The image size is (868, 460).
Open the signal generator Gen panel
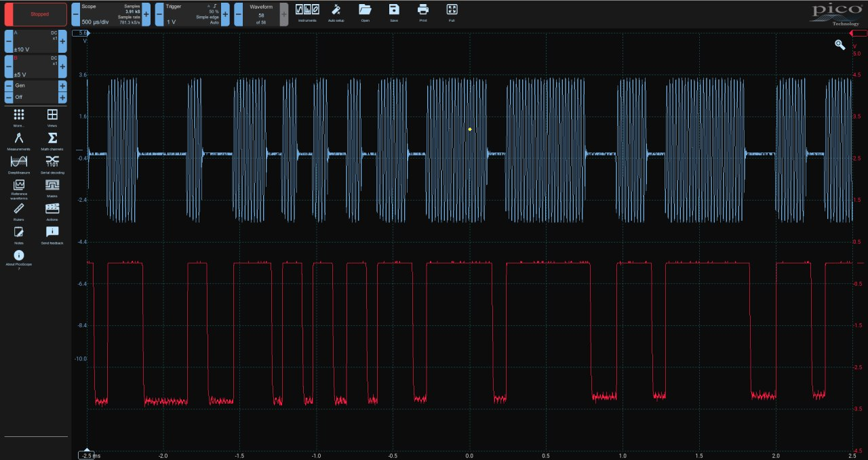click(x=35, y=86)
